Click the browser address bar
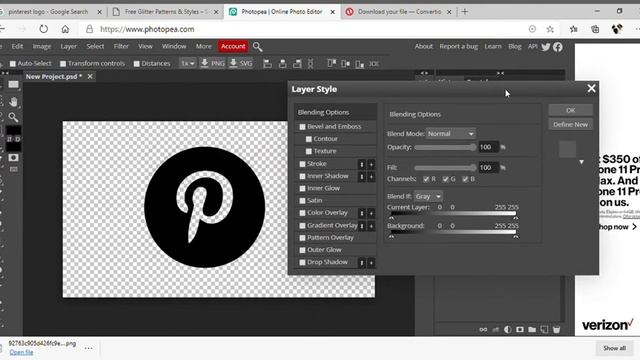This screenshot has width=640, height=360. [302, 29]
